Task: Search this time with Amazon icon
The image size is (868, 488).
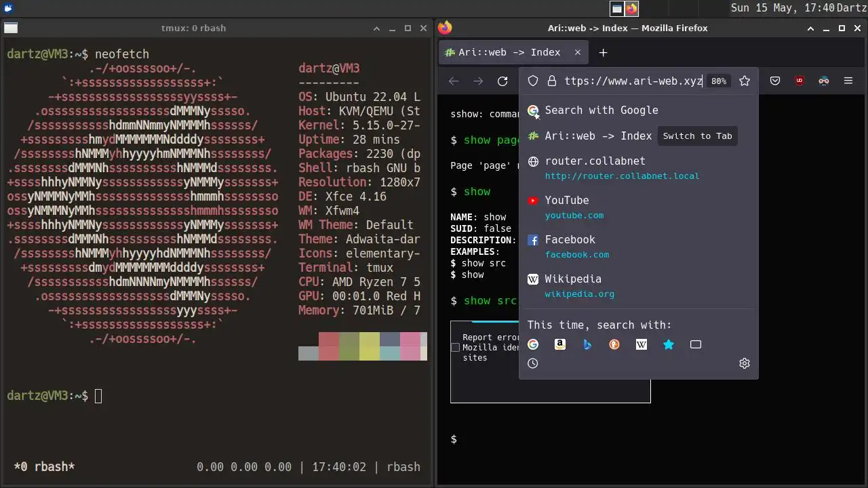Action: click(560, 344)
